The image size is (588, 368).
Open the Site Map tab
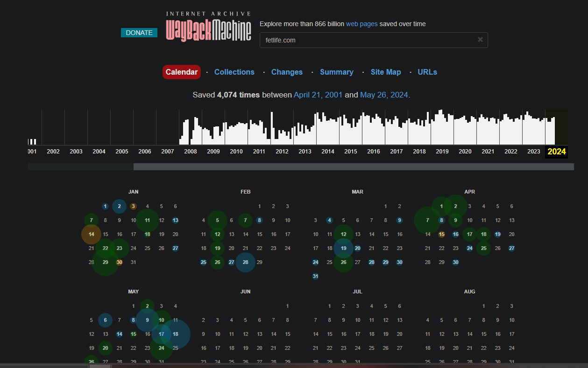[386, 72]
